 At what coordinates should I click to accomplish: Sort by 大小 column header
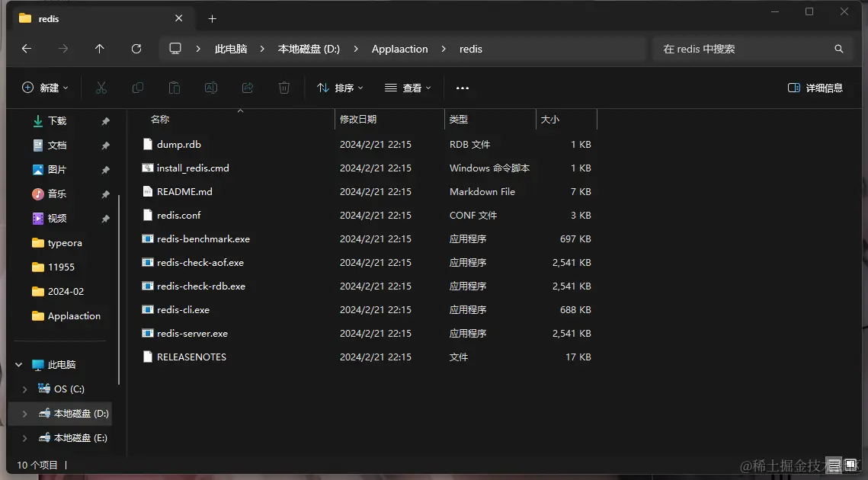pyautogui.click(x=549, y=119)
